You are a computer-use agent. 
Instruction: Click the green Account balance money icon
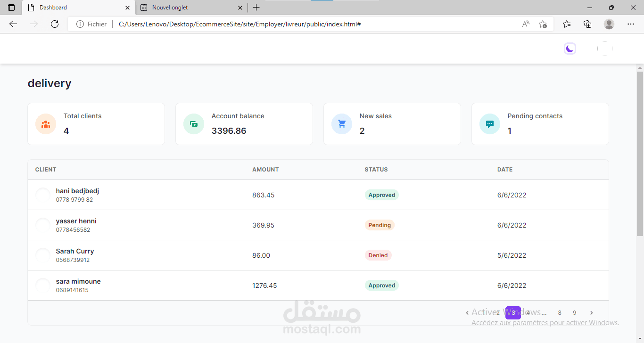(194, 124)
